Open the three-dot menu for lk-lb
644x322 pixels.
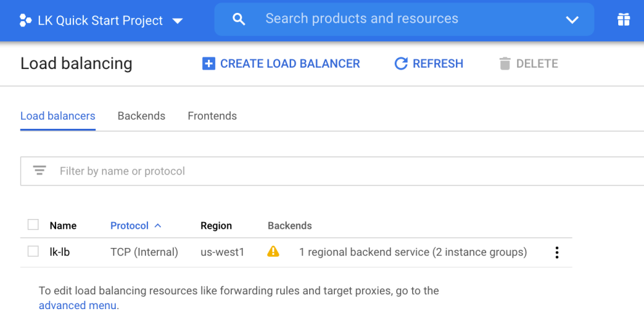pos(557,252)
